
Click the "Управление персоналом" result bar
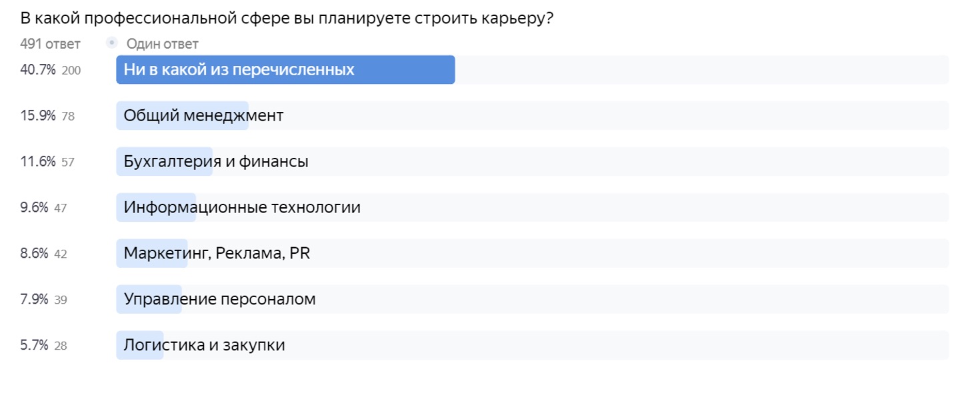533,300
